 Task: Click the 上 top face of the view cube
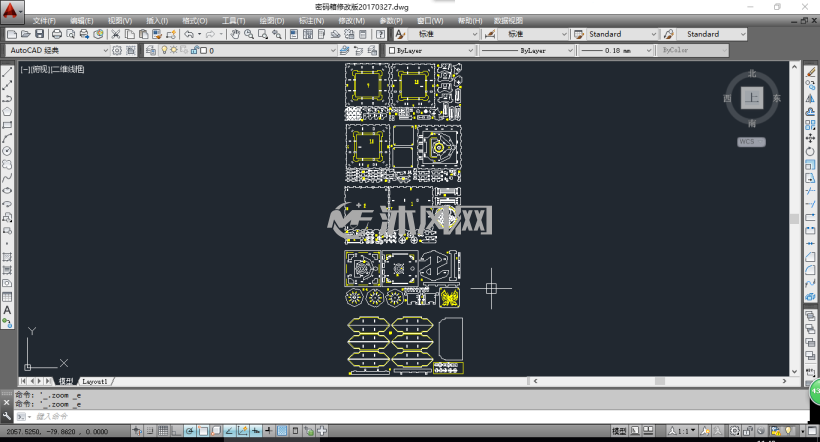coord(752,98)
